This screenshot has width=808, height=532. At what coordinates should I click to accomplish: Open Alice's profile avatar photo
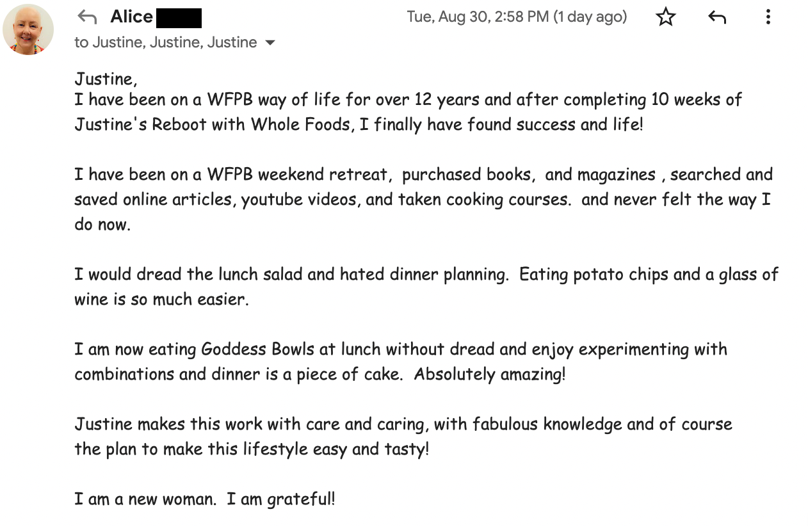[x=28, y=29]
